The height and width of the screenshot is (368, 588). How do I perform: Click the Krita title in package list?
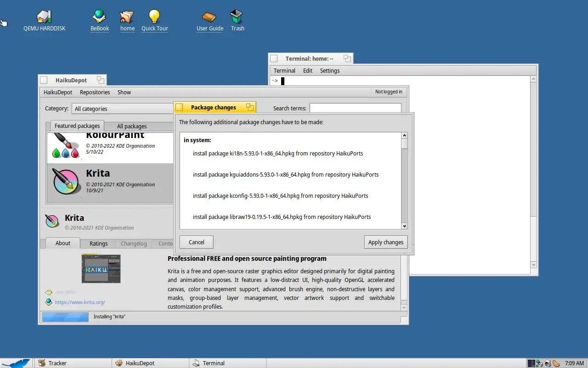click(x=98, y=173)
